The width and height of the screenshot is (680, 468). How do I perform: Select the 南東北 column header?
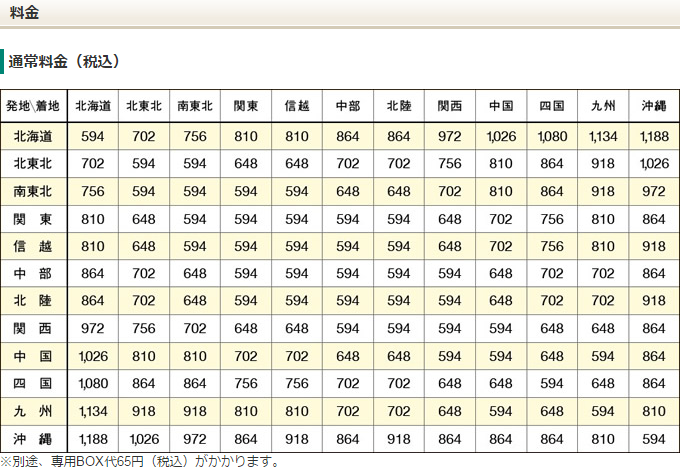(x=195, y=106)
